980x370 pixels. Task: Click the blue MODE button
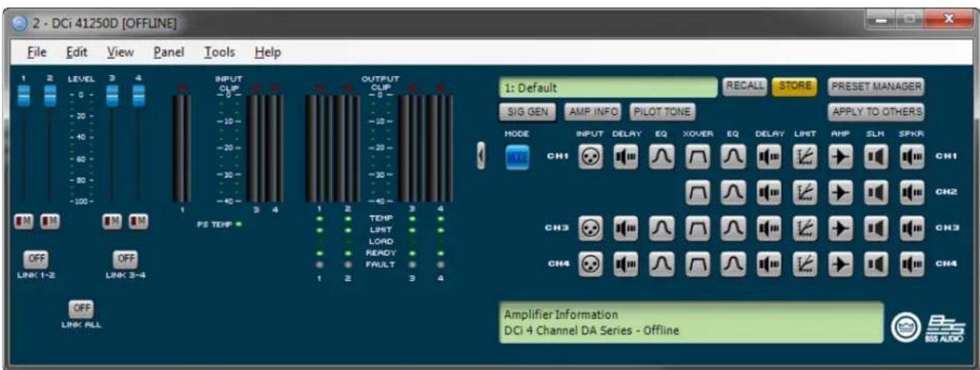point(517,157)
